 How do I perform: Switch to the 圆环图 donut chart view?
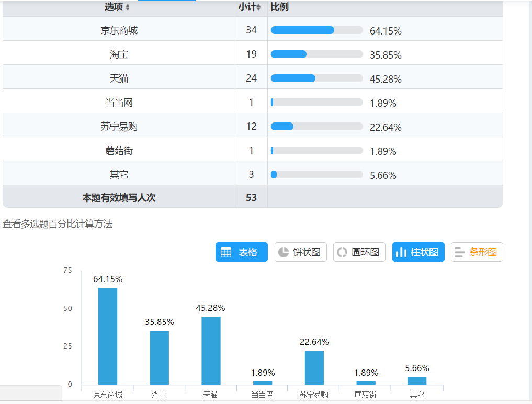click(x=359, y=252)
